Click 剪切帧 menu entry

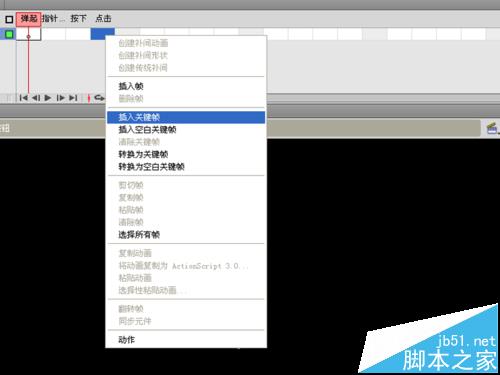(x=186, y=185)
